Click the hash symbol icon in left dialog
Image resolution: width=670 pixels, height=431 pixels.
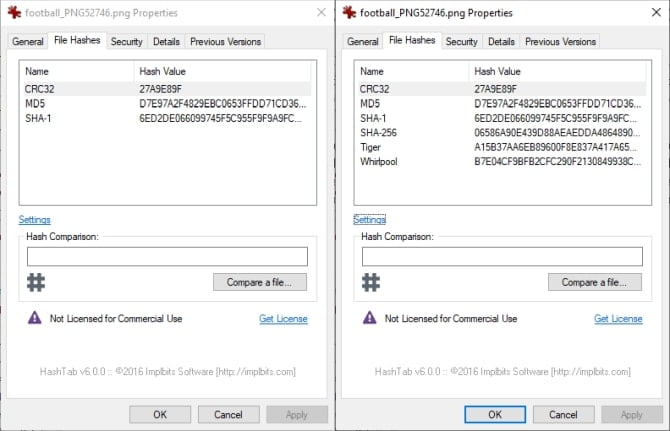[35, 282]
